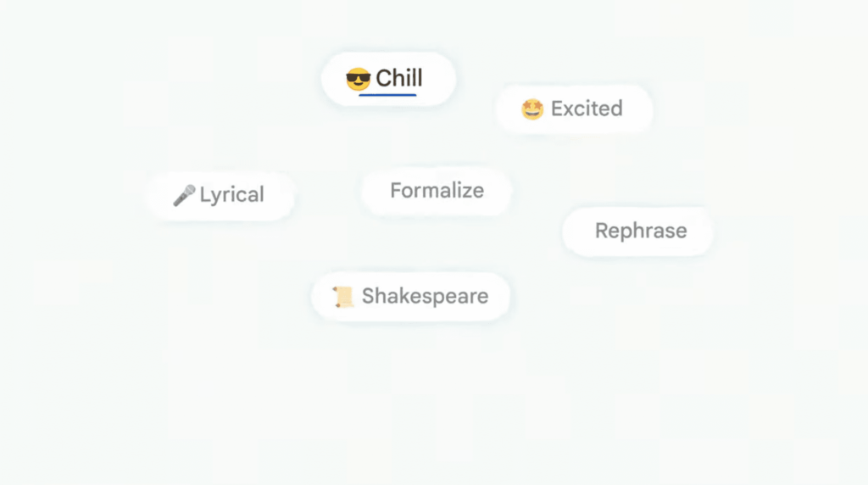Choose the Chill tone chip
This screenshot has width=868, height=485.
(x=388, y=79)
